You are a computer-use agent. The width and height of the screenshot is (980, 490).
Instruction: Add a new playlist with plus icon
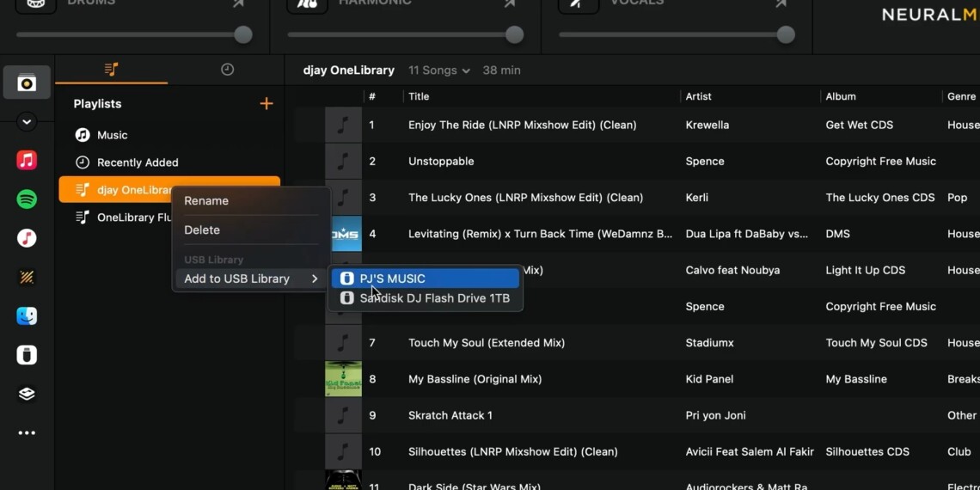point(266,104)
